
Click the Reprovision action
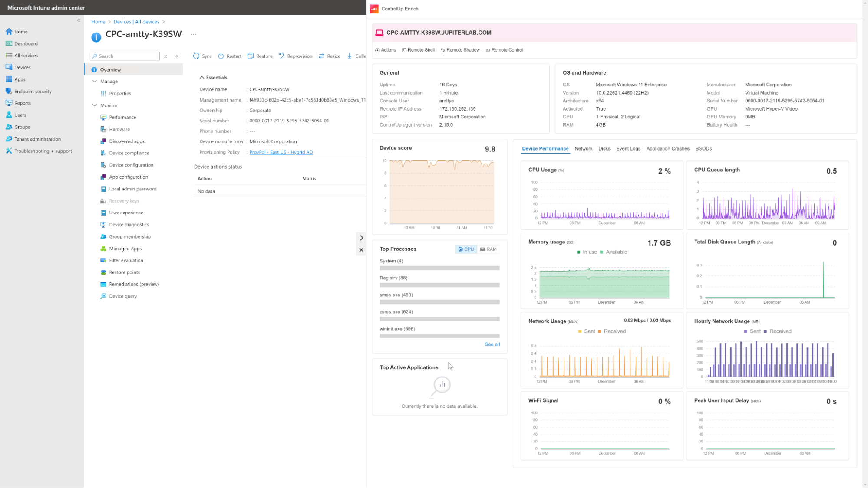tap(295, 56)
